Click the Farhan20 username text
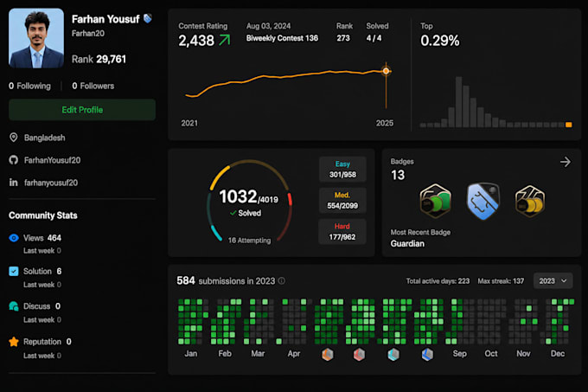The width and height of the screenshot is (588, 392). click(x=88, y=34)
